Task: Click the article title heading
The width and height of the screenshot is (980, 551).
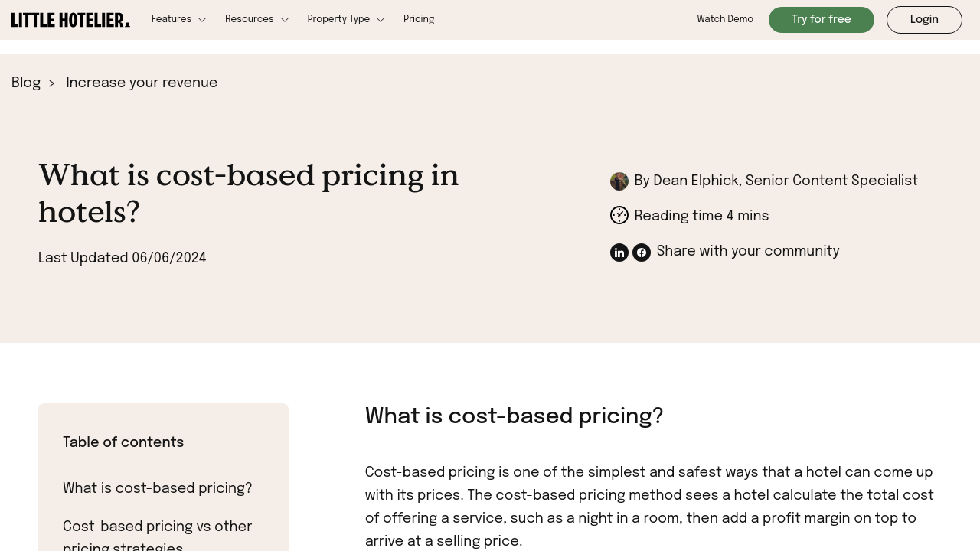Action: (x=249, y=194)
